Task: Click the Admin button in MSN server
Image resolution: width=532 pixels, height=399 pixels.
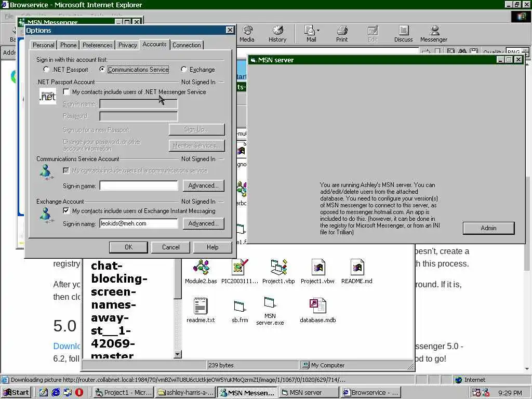Action: coord(488,228)
